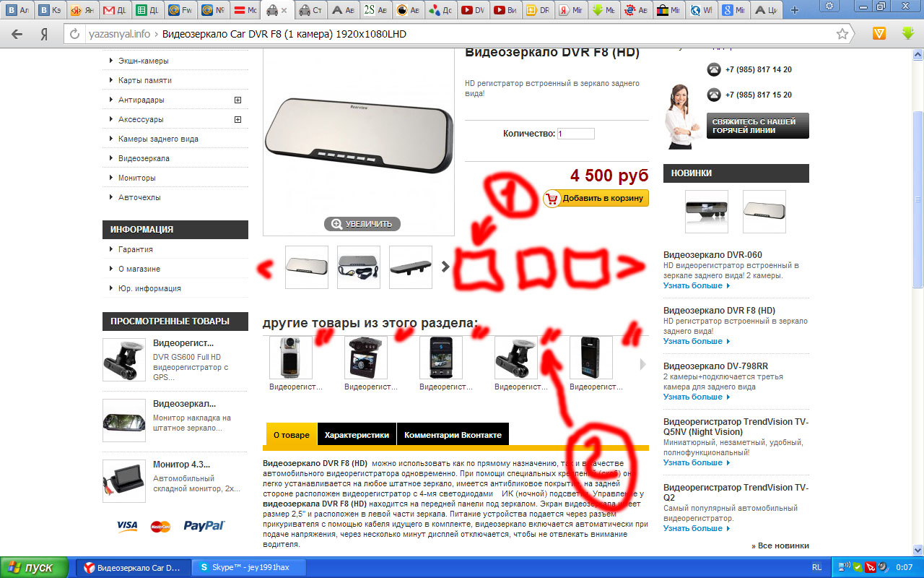Click the page vertical scrollbar thumb
This screenshot has width=924, height=578.
click(x=918, y=199)
